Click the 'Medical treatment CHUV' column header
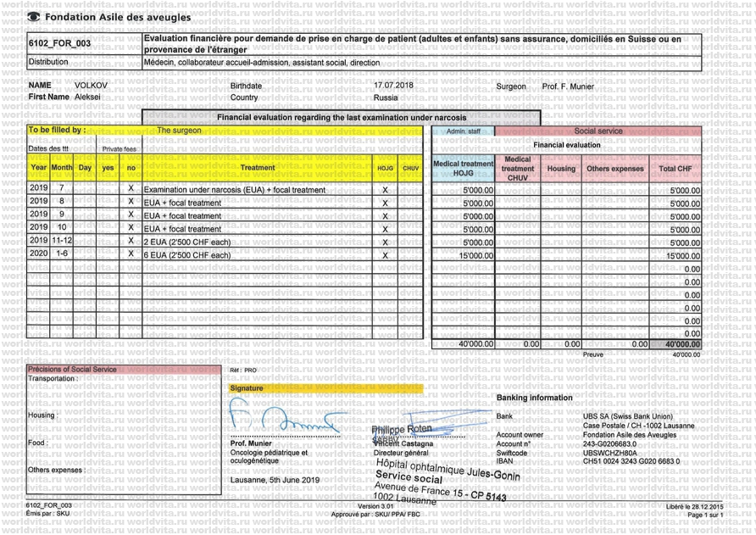 pyautogui.click(x=517, y=169)
